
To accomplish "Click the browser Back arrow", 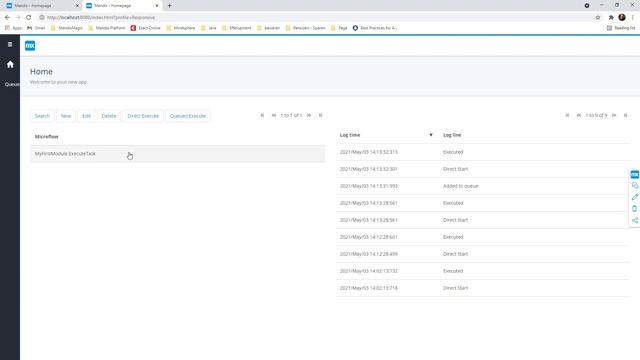I will (7, 18).
